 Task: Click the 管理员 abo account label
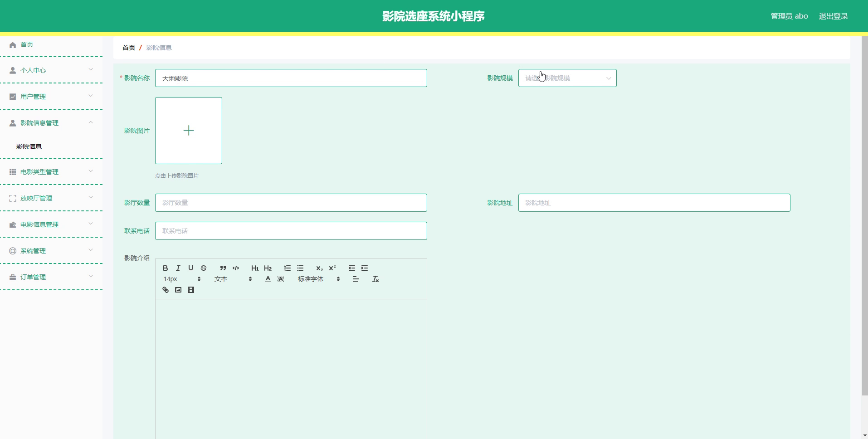click(x=789, y=16)
